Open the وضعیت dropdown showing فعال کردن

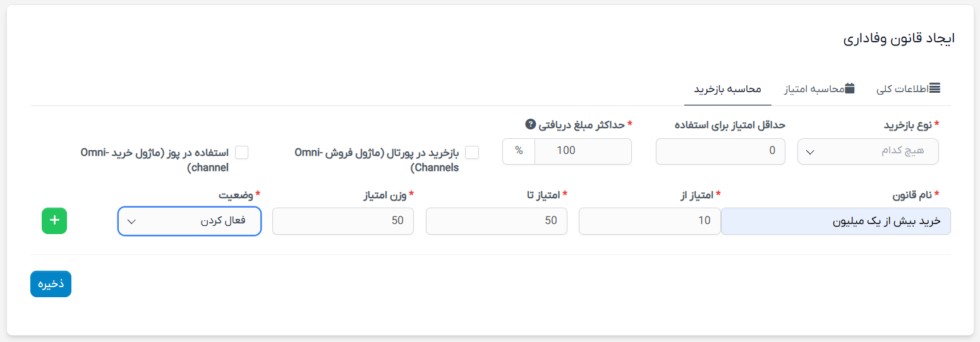(190, 221)
